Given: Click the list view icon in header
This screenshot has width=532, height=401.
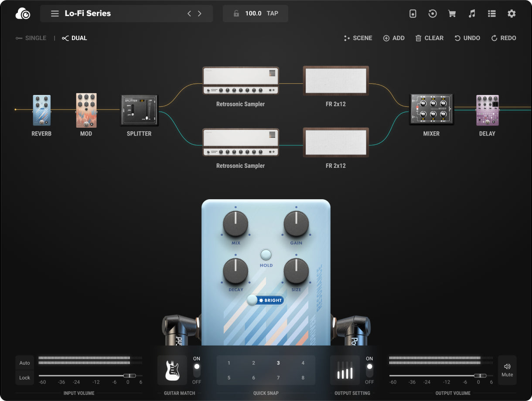Looking at the screenshot, I should (x=492, y=14).
